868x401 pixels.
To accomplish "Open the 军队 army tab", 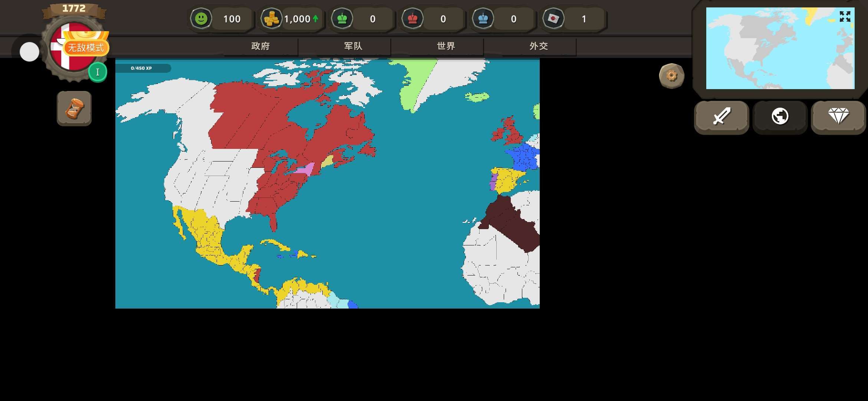I will [353, 46].
